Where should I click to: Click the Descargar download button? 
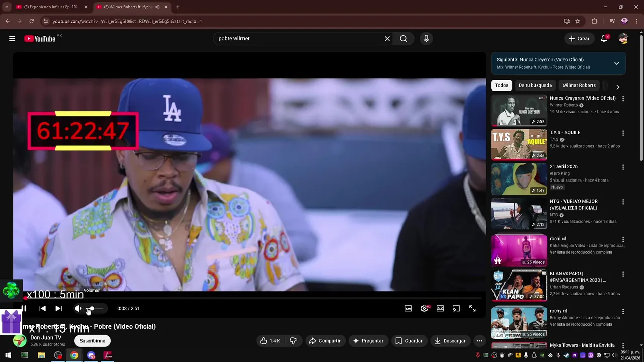tap(450, 341)
